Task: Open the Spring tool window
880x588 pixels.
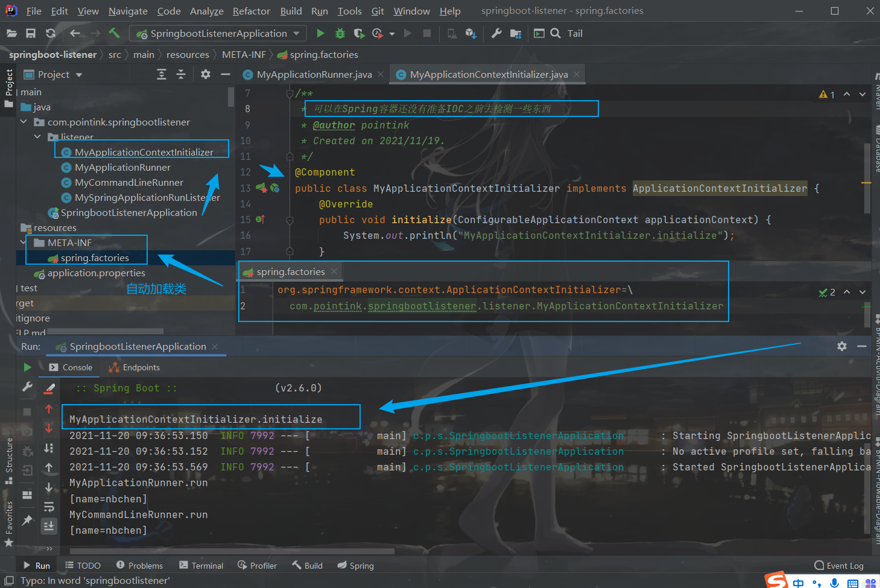Action: tap(356, 566)
